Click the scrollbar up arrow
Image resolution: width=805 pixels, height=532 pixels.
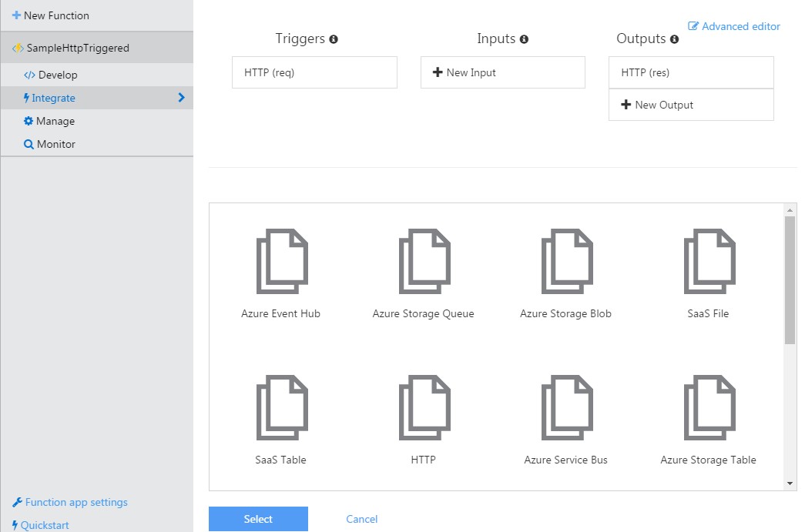pos(790,210)
